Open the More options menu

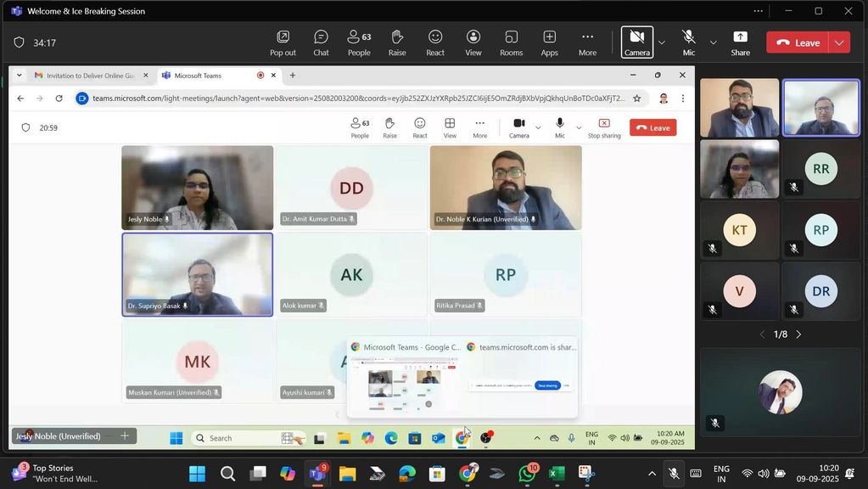click(587, 42)
